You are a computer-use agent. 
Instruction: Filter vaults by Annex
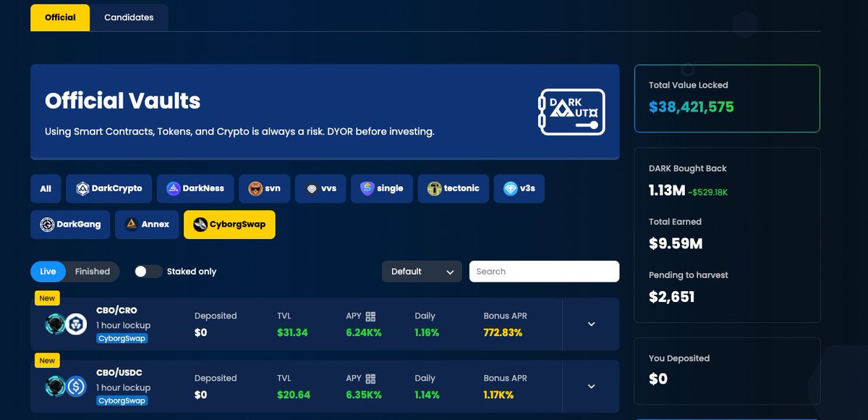[147, 224]
